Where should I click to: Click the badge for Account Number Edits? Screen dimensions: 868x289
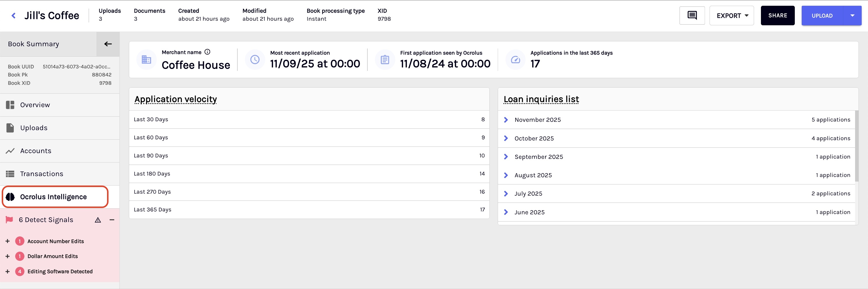pyautogui.click(x=20, y=241)
